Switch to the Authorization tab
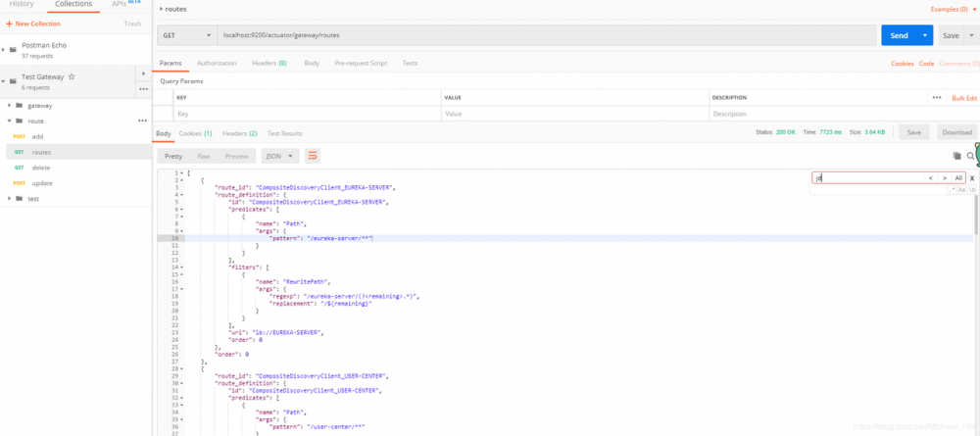 point(217,63)
